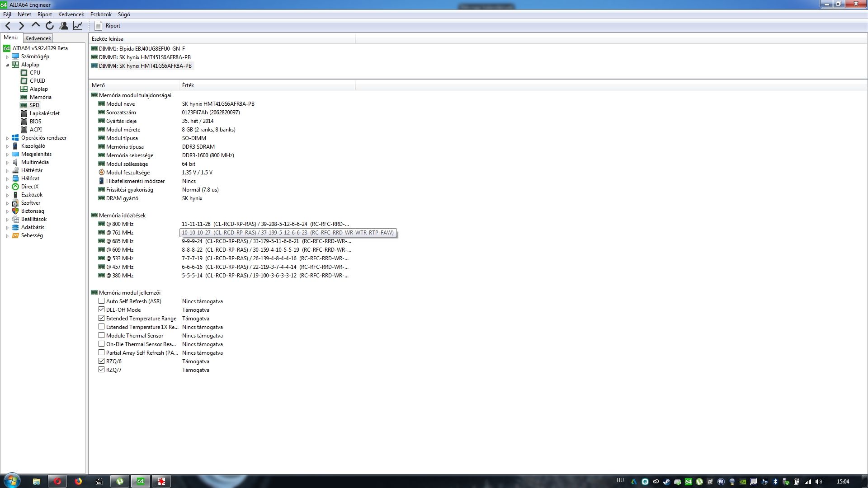Image resolution: width=868 pixels, height=488 pixels.
Task: Click the Sebesség benchmark icon
Action: click(x=15, y=235)
